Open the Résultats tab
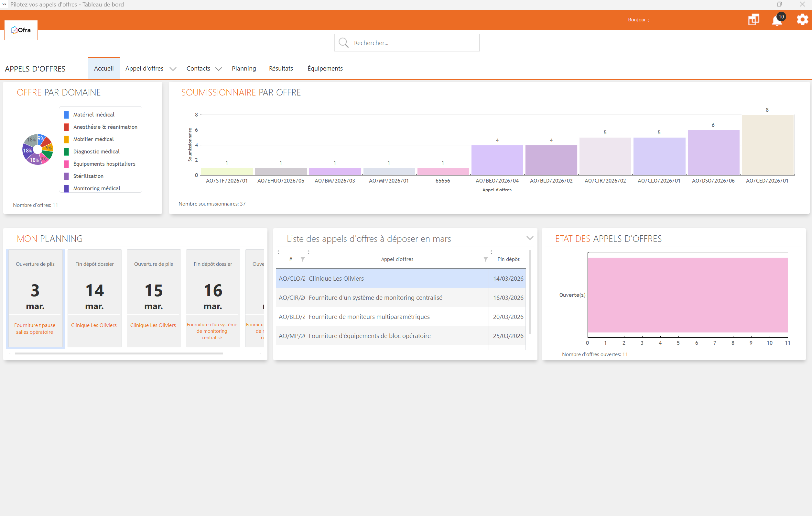The image size is (812, 516). pyautogui.click(x=281, y=69)
